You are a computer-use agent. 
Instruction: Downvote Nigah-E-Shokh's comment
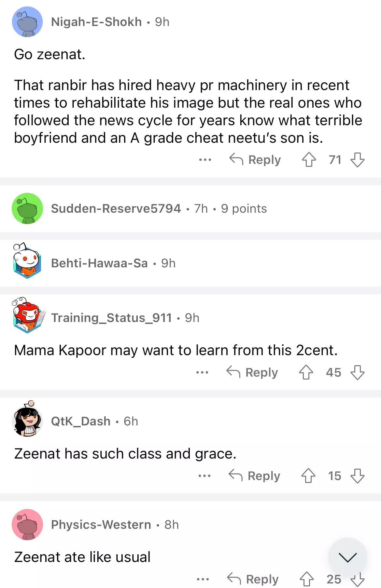pyautogui.click(x=357, y=160)
